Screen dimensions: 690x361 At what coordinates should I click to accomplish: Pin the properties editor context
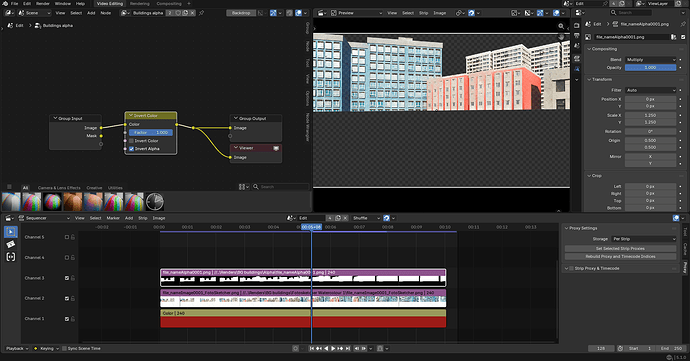click(683, 24)
